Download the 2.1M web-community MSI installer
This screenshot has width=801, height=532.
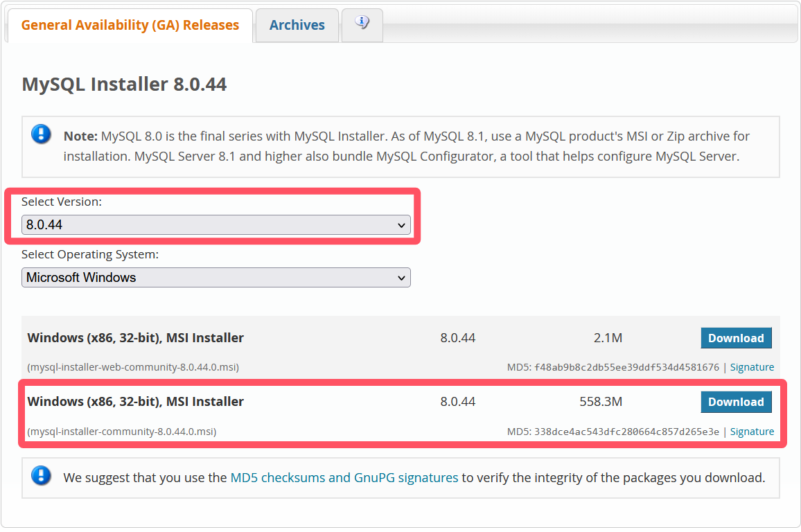click(x=736, y=338)
